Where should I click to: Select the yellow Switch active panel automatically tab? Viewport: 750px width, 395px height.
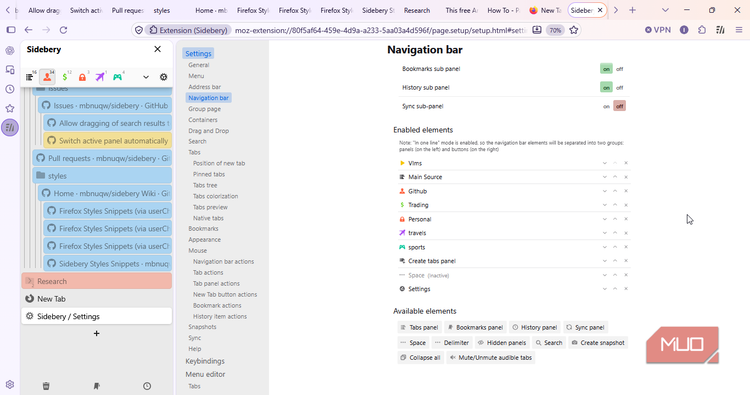[x=108, y=141]
